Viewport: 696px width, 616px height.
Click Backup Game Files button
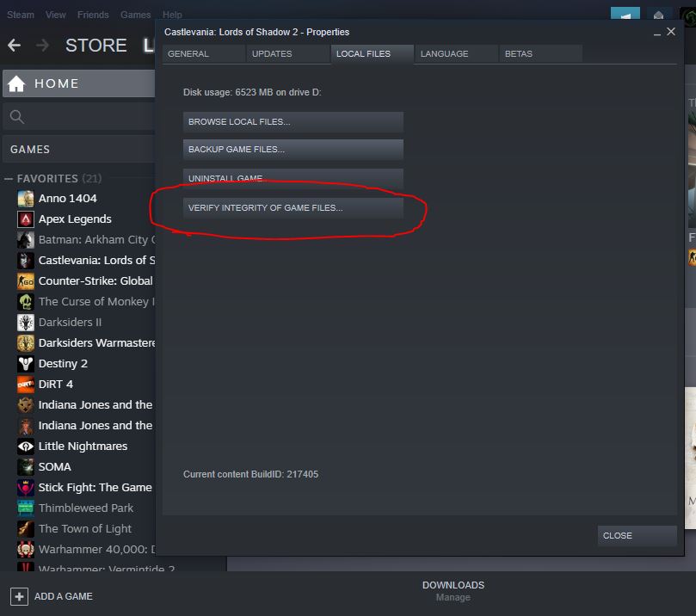pyautogui.click(x=293, y=150)
